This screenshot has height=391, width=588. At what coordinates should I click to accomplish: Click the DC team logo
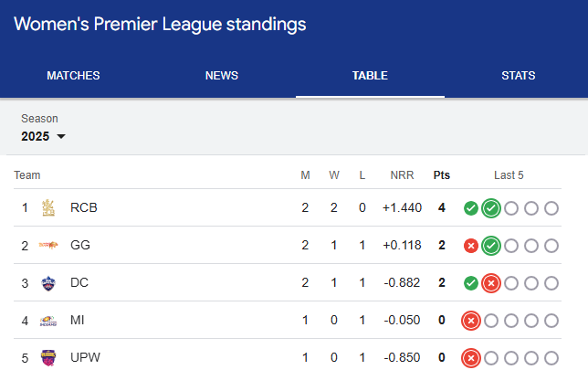pyautogui.click(x=48, y=283)
